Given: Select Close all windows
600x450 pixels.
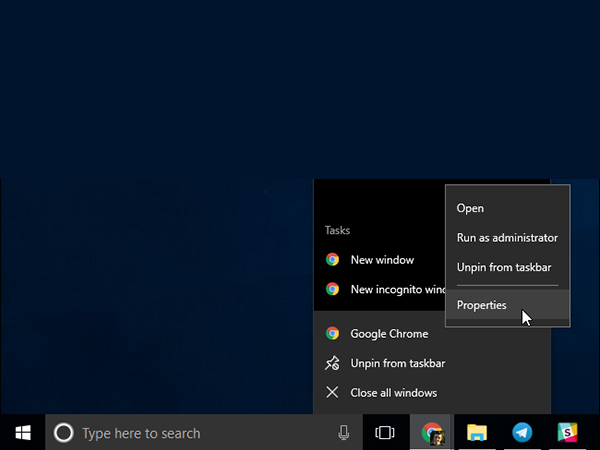Looking at the screenshot, I should click(x=393, y=393).
